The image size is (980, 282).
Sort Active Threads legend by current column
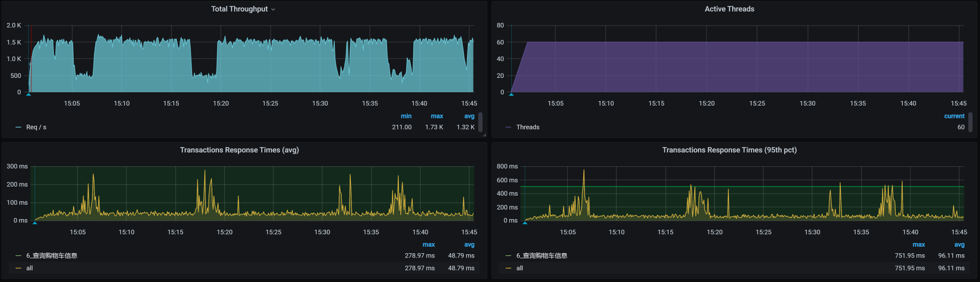954,116
